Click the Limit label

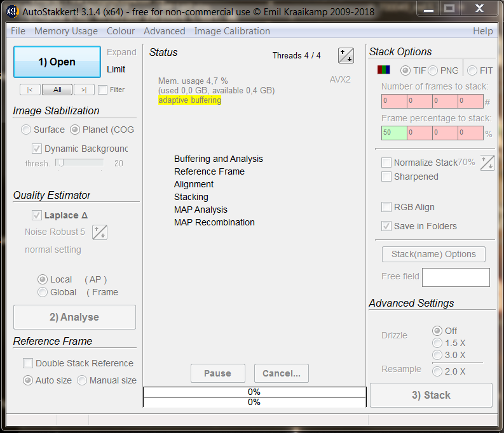116,69
